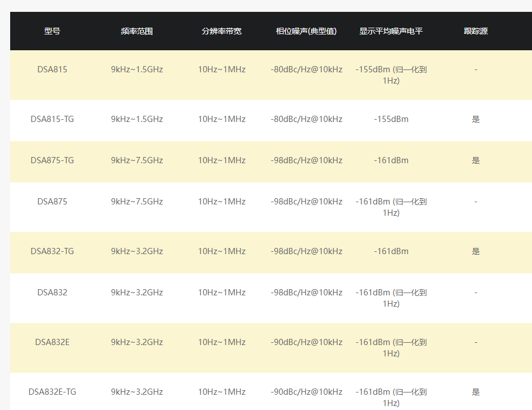
Task: Select -90dBc/Hz@10kHz in the DSA832E-TG row
Action: click(x=306, y=392)
